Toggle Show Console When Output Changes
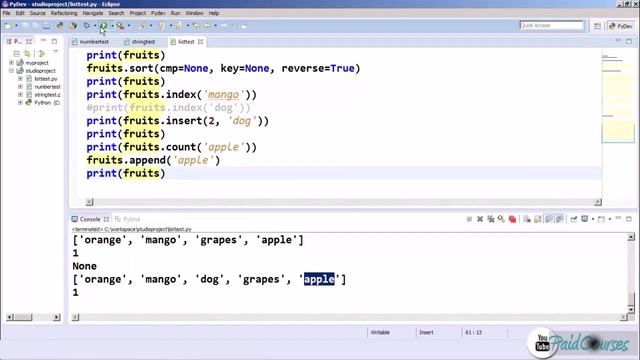Image resolution: width=640 pixels, height=360 pixels. click(x=549, y=219)
